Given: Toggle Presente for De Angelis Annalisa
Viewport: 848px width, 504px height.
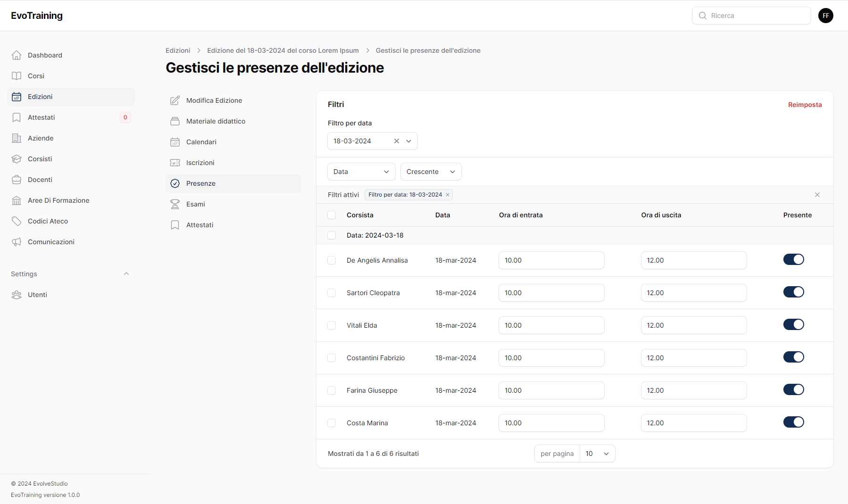Looking at the screenshot, I should [793, 259].
